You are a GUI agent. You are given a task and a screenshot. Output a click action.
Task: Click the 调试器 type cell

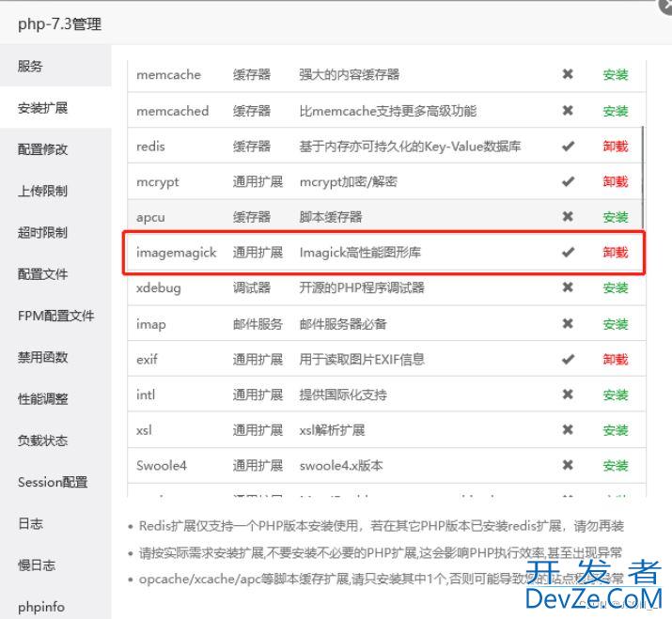[252, 287]
